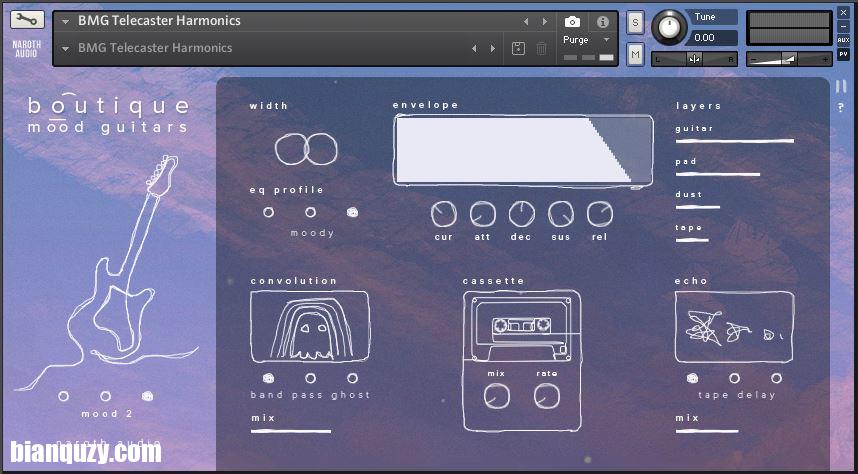The height and width of the screenshot is (474, 858).
Task: Click the envelope att knob
Action: click(x=483, y=214)
